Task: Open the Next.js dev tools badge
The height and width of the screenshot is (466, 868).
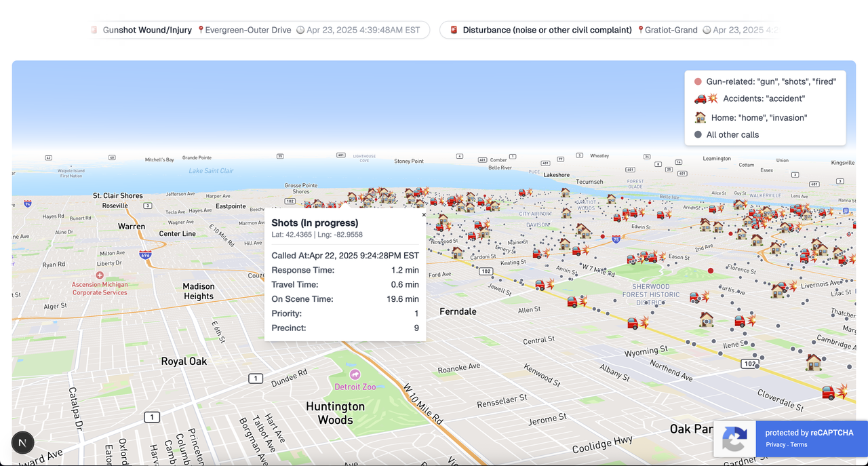Action: click(x=23, y=443)
